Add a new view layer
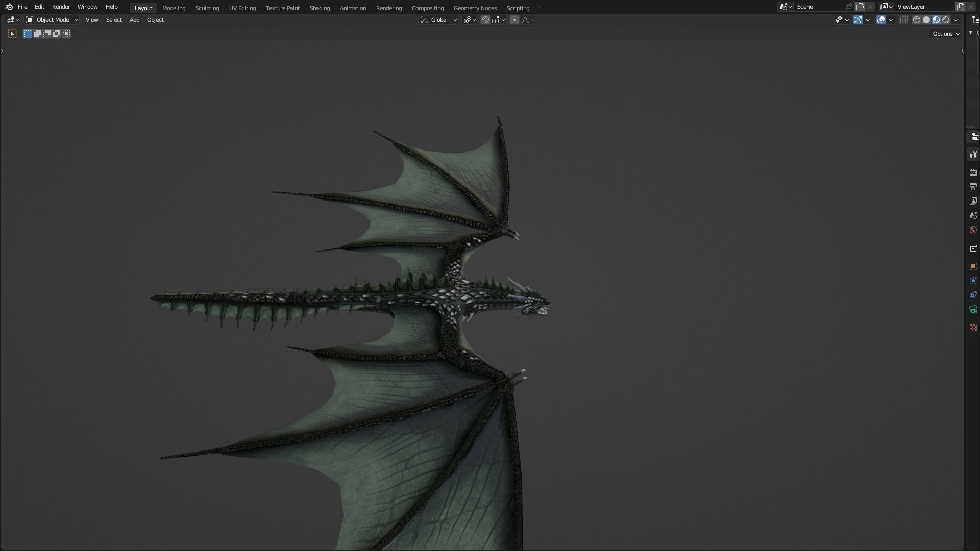The image size is (980, 551). [961, 7]
